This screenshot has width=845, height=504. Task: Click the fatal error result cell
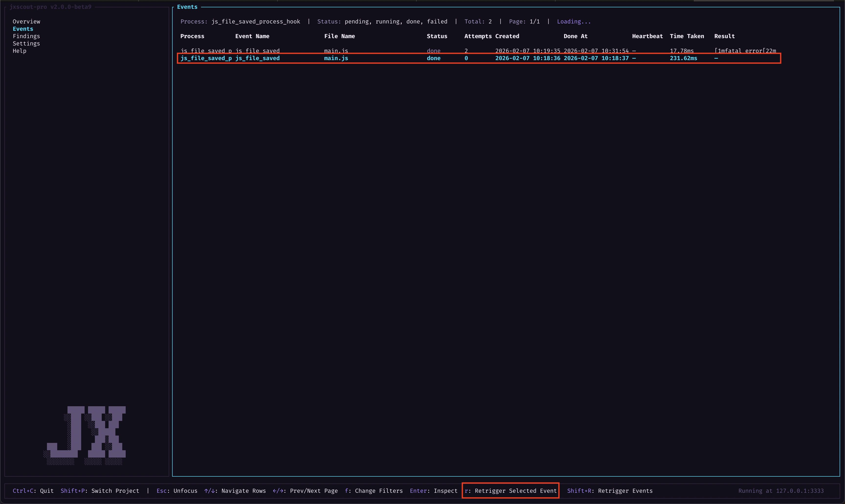745,51
